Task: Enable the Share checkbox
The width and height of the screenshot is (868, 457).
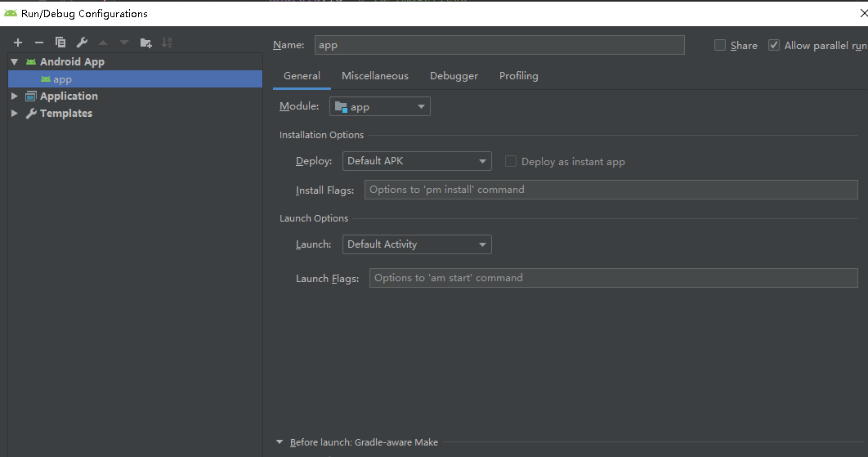Action: pyautogui.click(x=719, y=46)
